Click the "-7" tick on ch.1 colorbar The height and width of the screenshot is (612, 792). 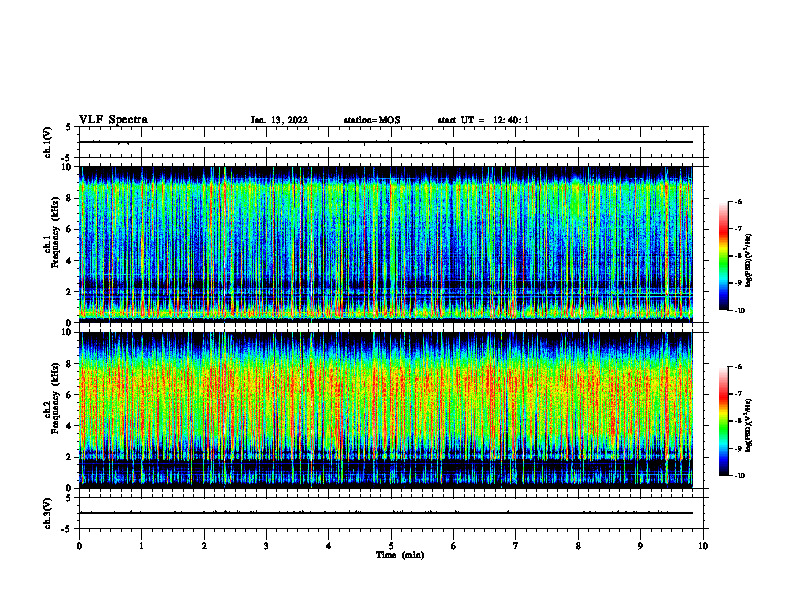pos(738,229)
